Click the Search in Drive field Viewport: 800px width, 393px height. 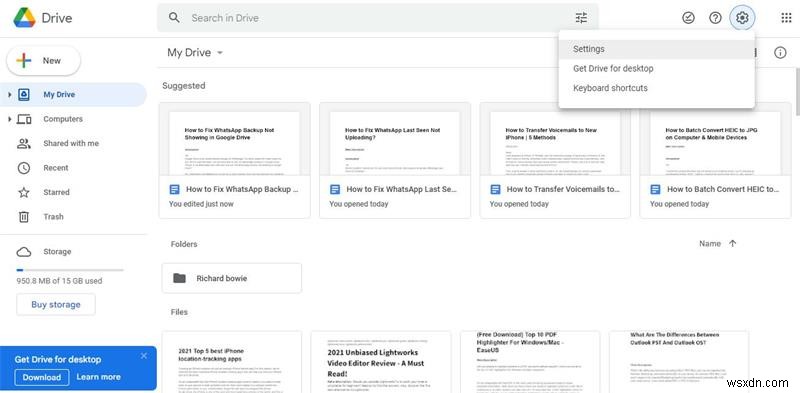click(378, 18)
